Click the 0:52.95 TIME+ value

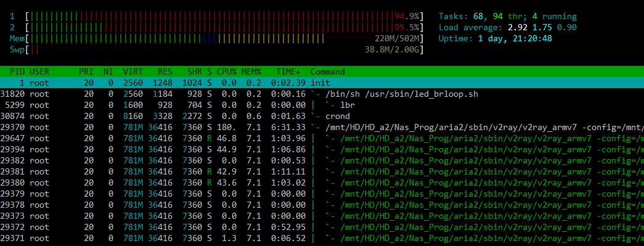(x=288, y=227)
